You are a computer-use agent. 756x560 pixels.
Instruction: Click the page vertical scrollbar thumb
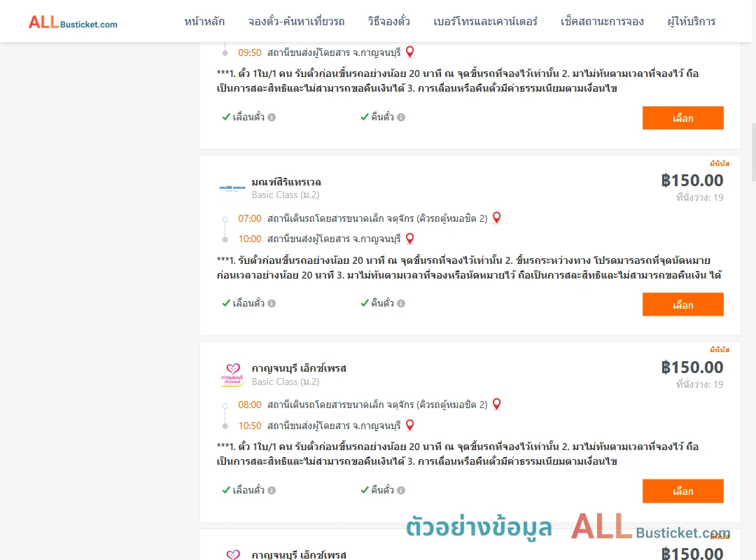point(753,152)
